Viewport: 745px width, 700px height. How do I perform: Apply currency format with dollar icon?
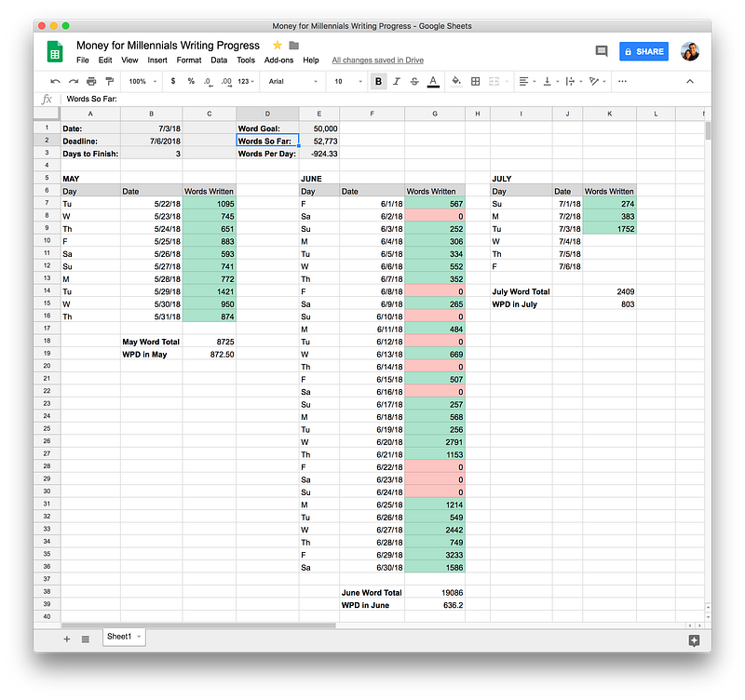[x=173, y=81]
